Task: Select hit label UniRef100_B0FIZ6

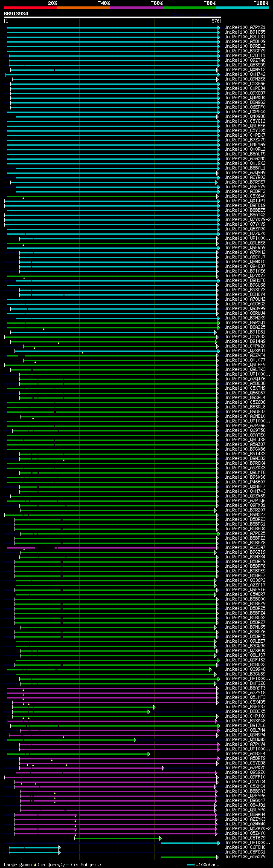Action: point(245,684)
